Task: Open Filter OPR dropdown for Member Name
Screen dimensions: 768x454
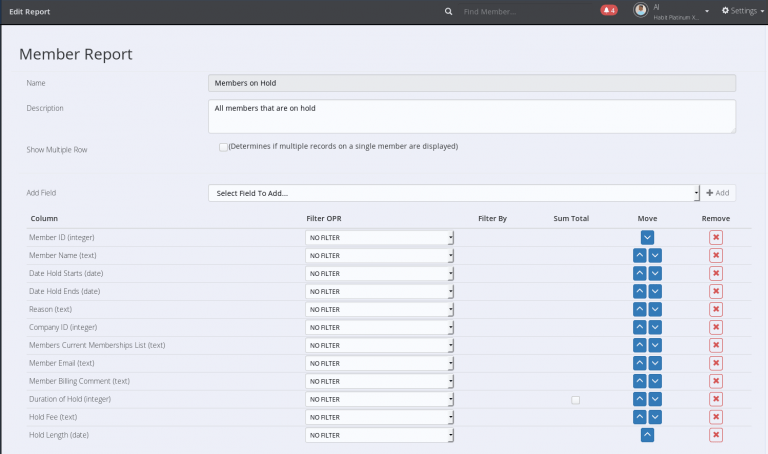Action: 379,256
